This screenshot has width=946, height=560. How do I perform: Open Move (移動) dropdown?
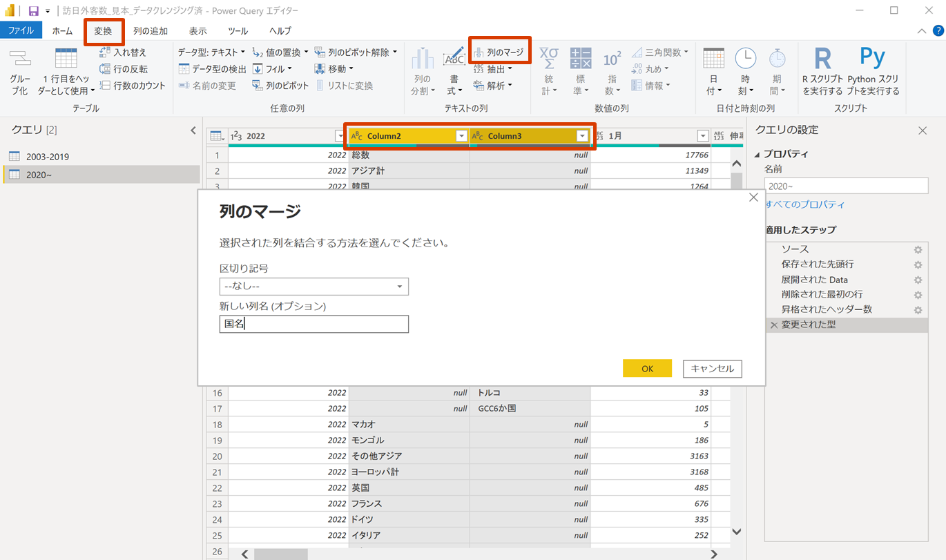point(334,69)
